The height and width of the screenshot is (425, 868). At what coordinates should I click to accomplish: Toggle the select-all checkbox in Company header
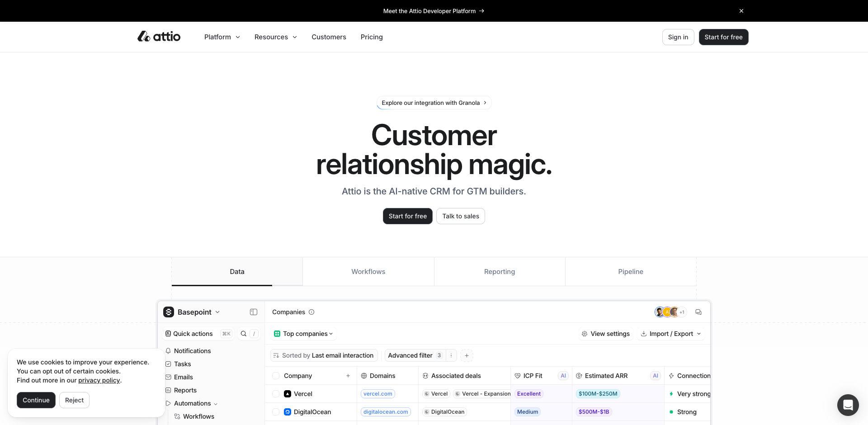(x=276, y=376)
